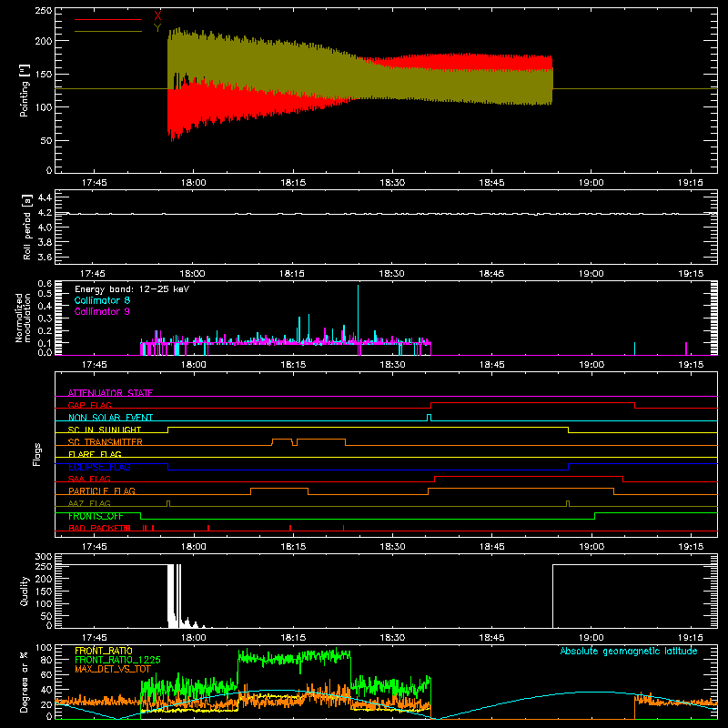Click the 'Degrees or %' axis title
The width and height of the screenshot is (728, 728).
pos(25,682)
